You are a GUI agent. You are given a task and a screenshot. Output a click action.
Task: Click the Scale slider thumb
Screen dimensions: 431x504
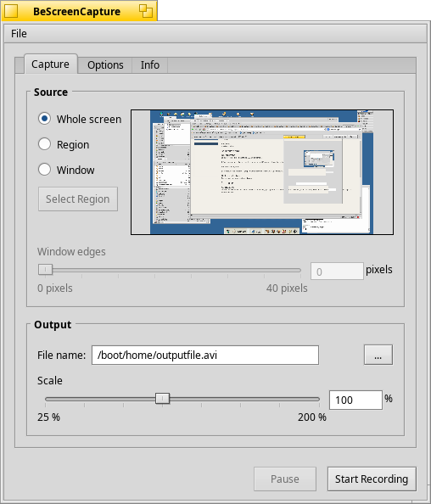[x=162, y=399]
